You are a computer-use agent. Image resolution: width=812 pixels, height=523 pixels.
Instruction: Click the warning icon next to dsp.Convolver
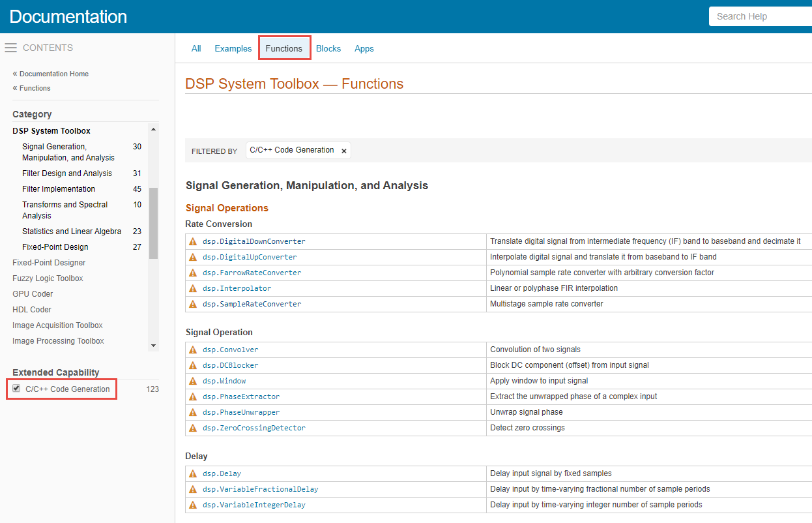[x=193, y=349]
